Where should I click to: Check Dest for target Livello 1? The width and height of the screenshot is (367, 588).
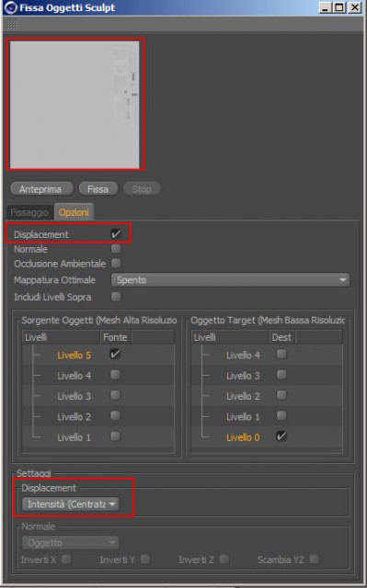point(281,416)
